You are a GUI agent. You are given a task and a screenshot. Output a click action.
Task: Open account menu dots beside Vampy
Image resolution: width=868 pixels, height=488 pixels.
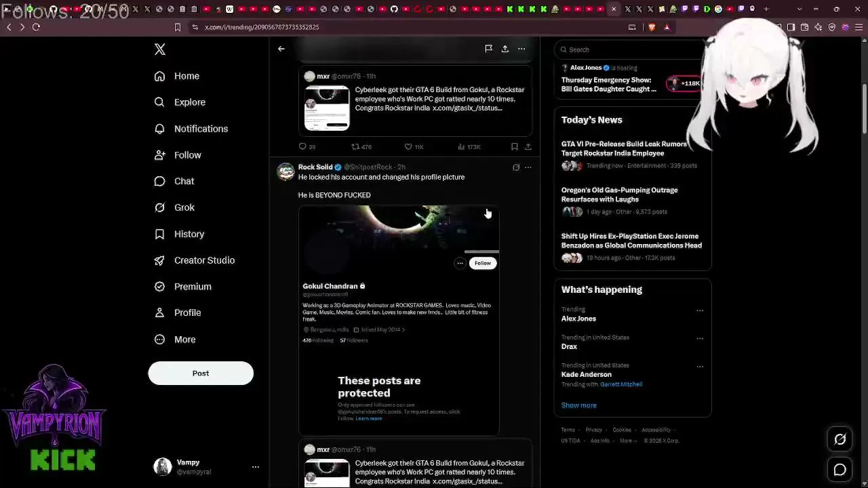click(x=256, y=467)
